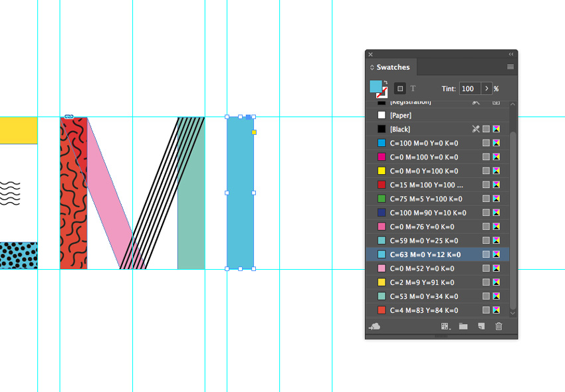Close the Swatches panel
The height and width of the screenshot is (392, 565).
point(370,54)
